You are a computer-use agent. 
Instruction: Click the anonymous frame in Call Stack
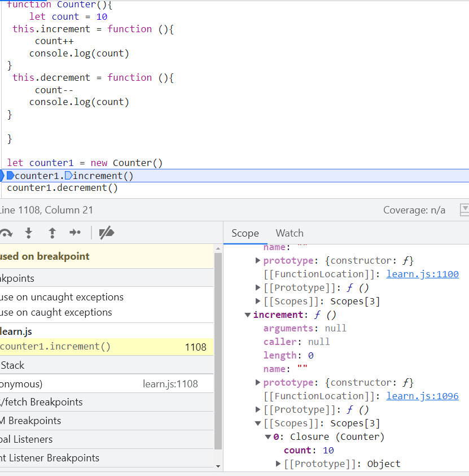[23, 383]
